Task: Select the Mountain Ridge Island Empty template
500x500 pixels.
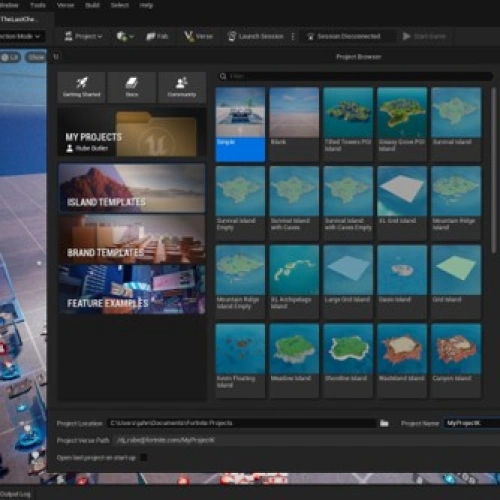Action: [240, 282]
